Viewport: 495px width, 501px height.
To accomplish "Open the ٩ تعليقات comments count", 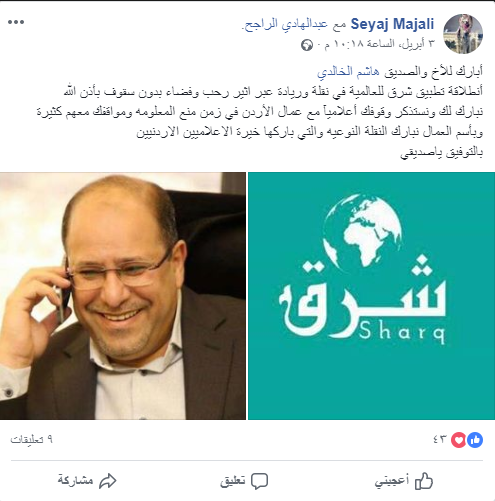I will [32, 440].
